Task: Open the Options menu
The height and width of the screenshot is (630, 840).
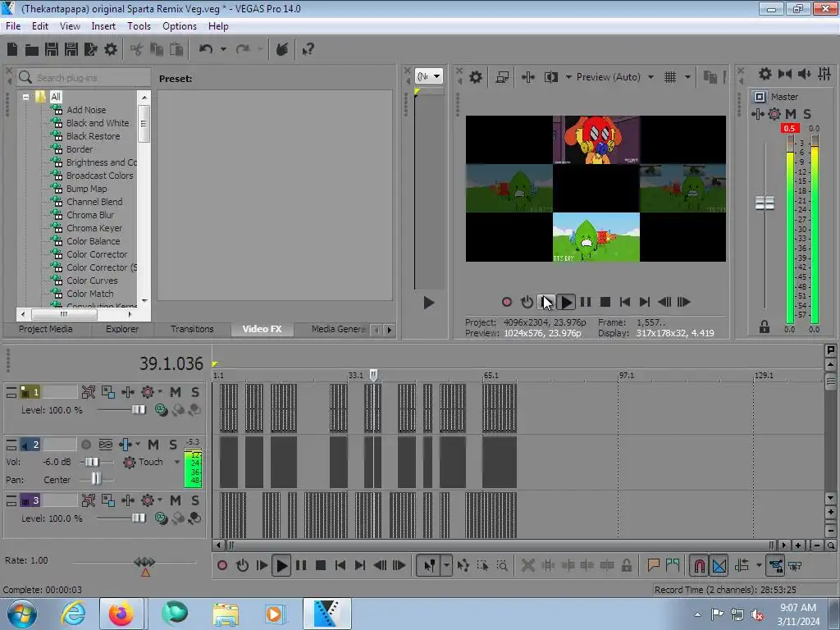Action: tap(180, 25)
